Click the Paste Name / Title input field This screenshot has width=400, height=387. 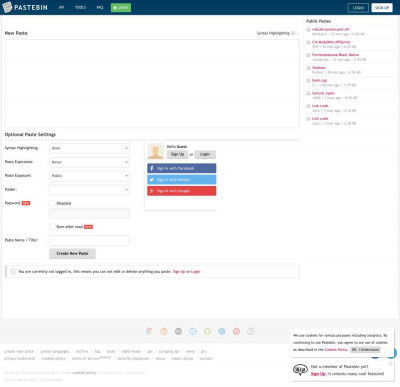point(89,240)
